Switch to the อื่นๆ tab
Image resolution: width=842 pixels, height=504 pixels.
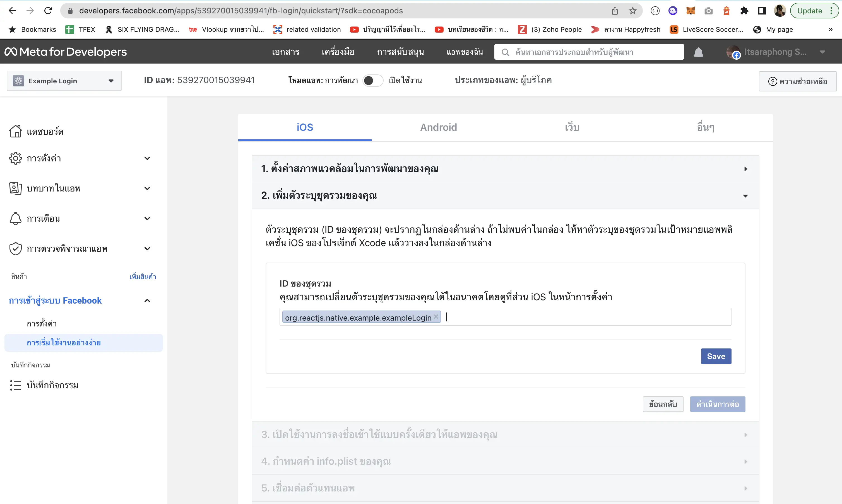tap(706, 127)
